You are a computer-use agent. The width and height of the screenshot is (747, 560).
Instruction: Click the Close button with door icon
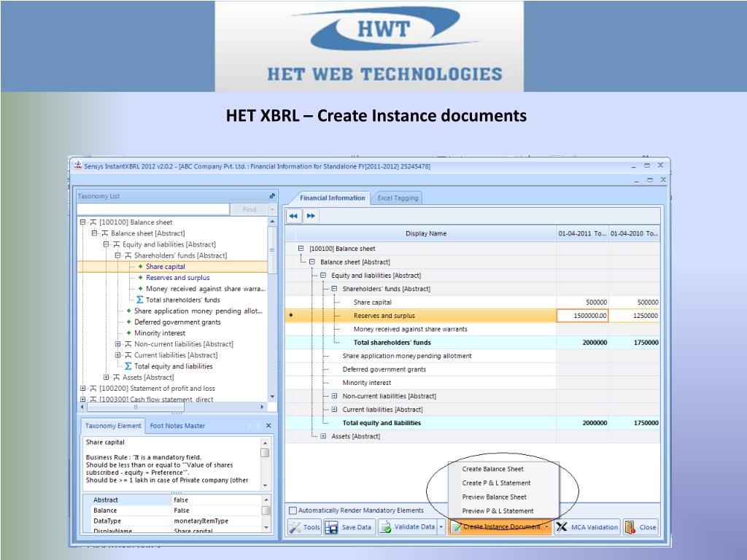[640, 527]
